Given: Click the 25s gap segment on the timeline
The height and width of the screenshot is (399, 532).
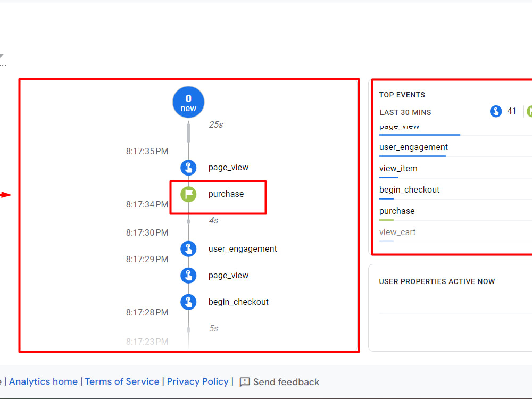Looking at the screenshot, I should [x=188, y=133].
